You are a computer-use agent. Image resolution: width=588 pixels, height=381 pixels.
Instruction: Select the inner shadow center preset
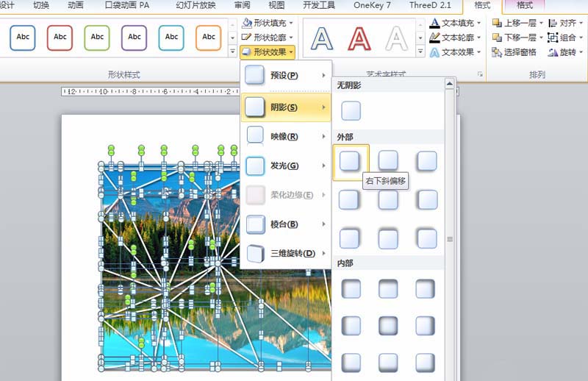pos(388,325)
